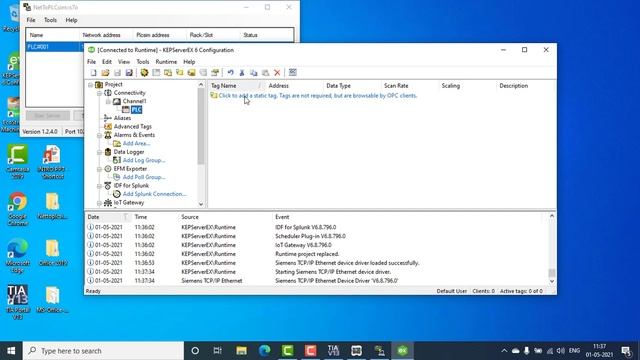Image resolution: width=640 pixels, height=360 pixels.
Task: Open TIA V13 from the taskbar
Action: pos(333,351)
